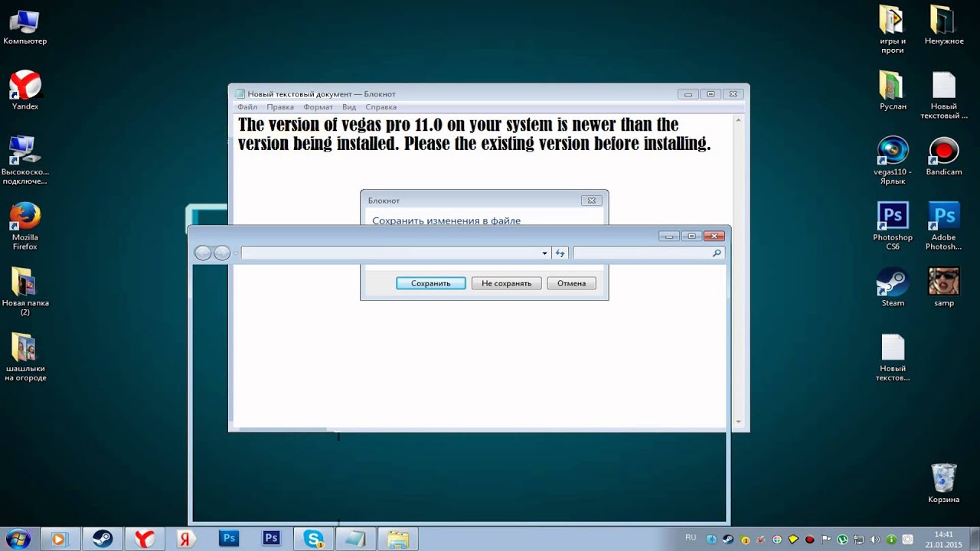Viewport: 980px width, 551px height.
Task: Click in the Notepad text about vegas pro
Action: point(475,134)
